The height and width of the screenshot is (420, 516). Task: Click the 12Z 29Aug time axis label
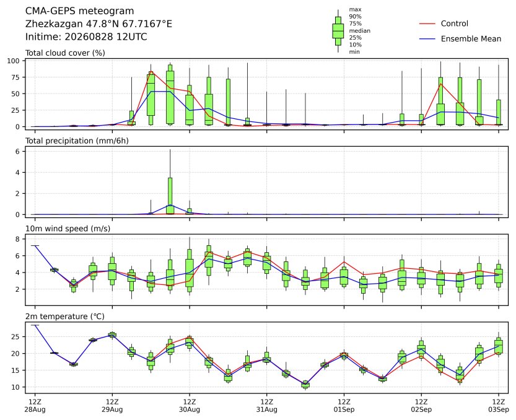tap(112, 406)
